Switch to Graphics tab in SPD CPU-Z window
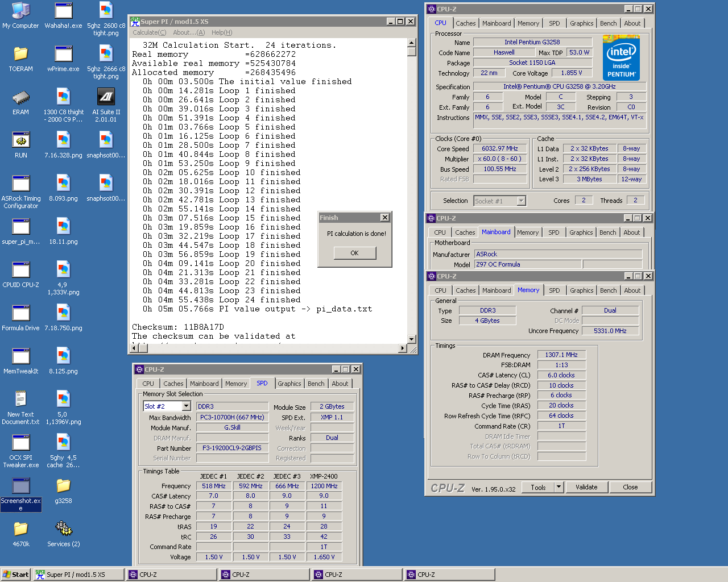The image size is (728, 582). [289, 384]
